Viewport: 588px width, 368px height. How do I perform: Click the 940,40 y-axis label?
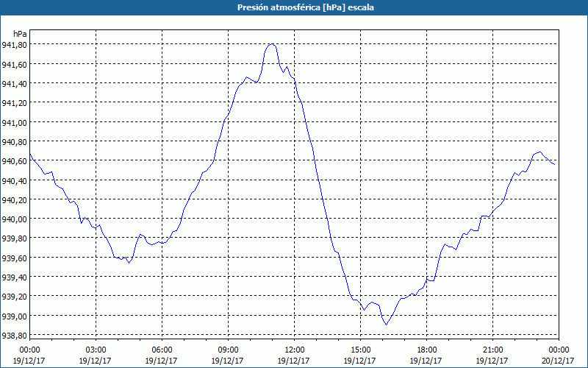click(x=14, y=181)
